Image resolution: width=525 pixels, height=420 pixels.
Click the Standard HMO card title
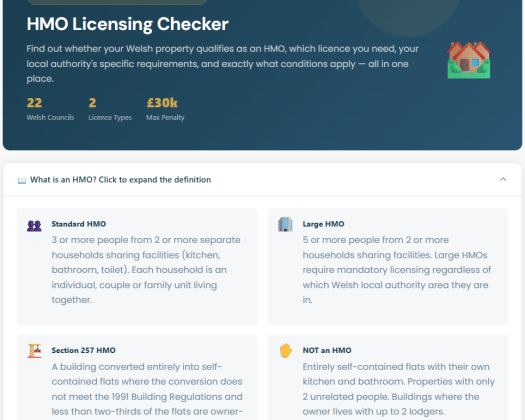(79, 224)
